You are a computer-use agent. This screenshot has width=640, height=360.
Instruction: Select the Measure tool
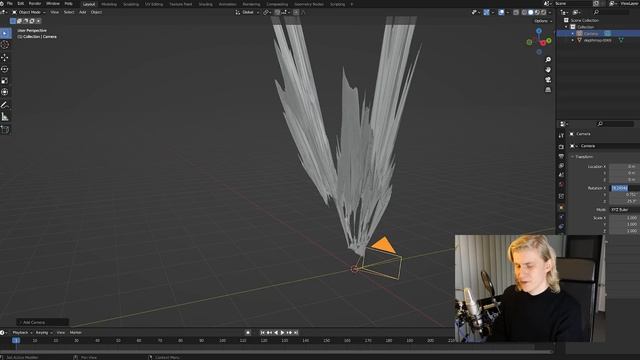(5, 117)
